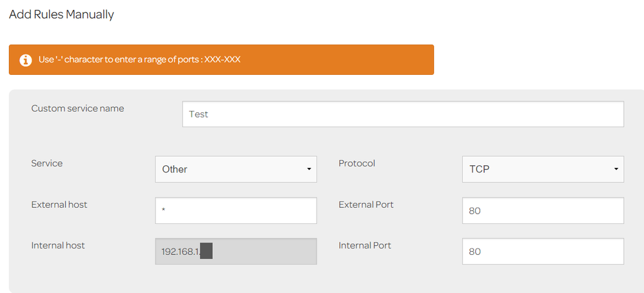Click the External Port label
The height and width of the screenshot is (293, 644).
[366, 205]
